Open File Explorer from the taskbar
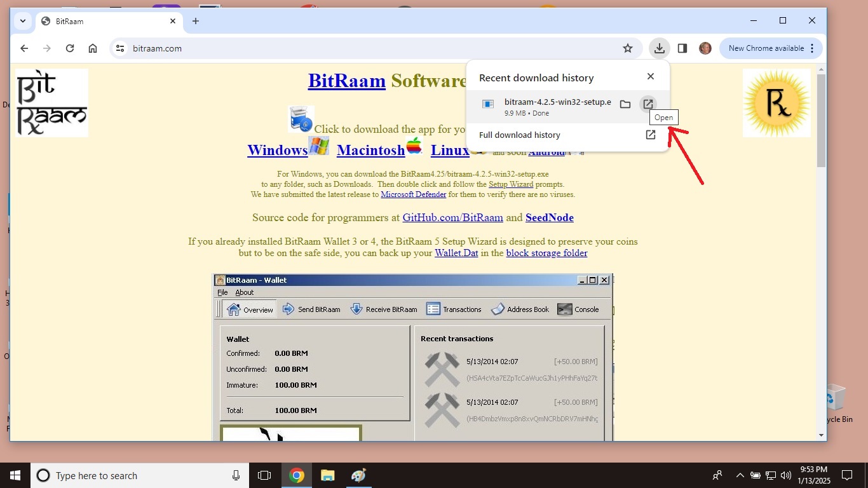This screenshot has width=868, height=488. pyautogui.click(x=327, y=475)
